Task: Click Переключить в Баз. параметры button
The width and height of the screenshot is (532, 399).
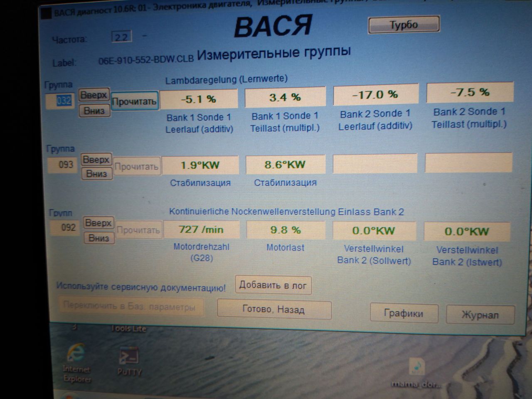Action: coord(131,307)
